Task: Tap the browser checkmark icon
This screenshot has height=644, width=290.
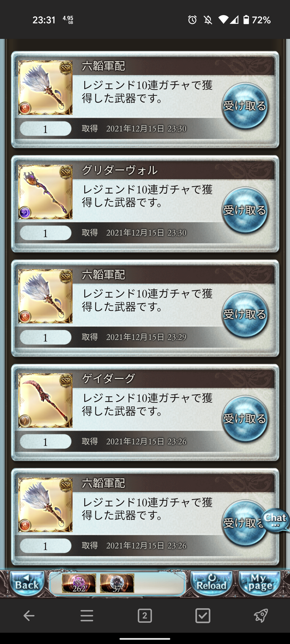Action: coord(203,616)
